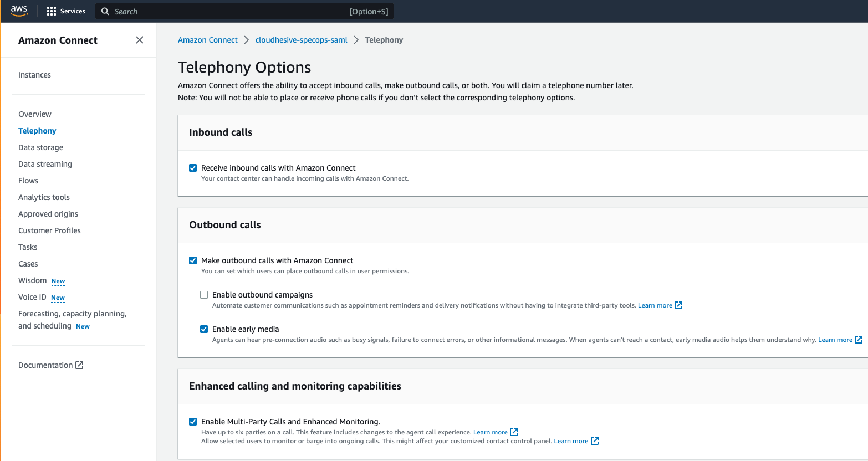This screenshot has height=461, width=868.
Task: Open cloudhesive-specops-saml breadcrumb link
Action: [x=302, y=40]
